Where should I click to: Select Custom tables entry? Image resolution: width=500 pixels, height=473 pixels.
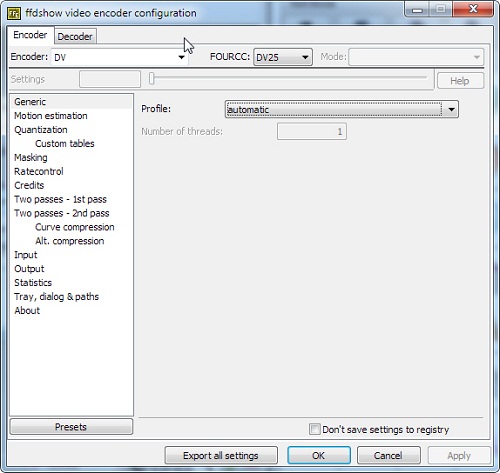point(65,144)
